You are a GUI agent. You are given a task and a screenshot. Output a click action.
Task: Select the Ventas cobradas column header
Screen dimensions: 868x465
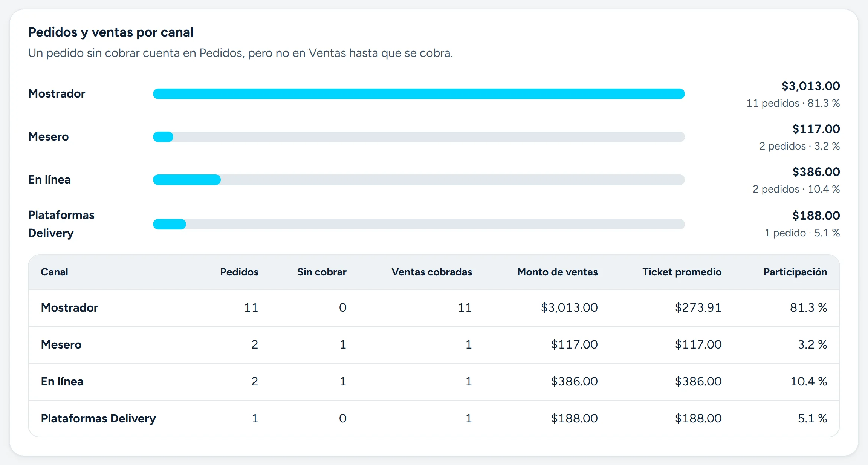coord(432,272)
